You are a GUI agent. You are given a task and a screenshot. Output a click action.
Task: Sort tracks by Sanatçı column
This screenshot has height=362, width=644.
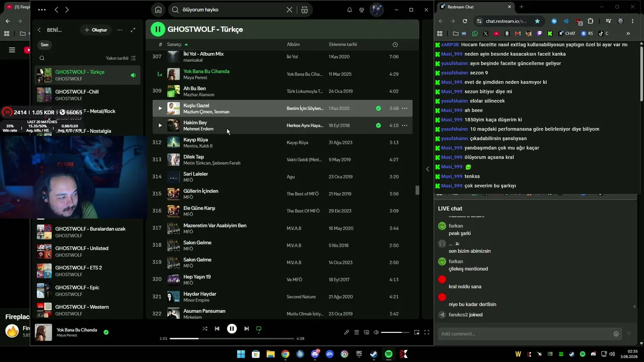tap(177, 45)
